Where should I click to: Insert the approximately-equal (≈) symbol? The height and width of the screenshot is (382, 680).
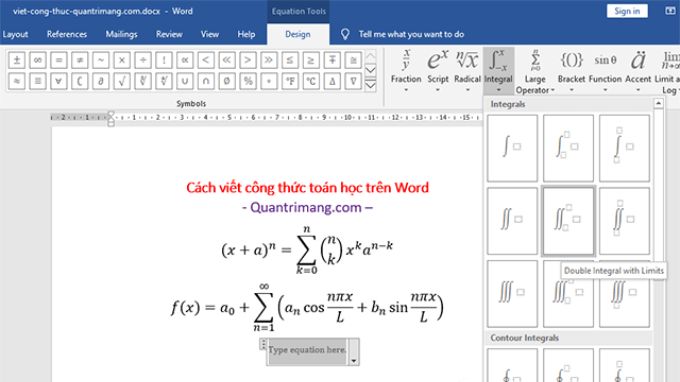16,81
